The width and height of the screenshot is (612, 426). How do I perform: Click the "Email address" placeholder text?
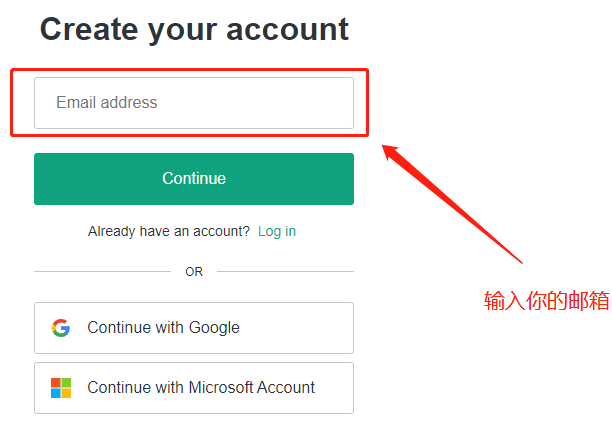[107, 103]
